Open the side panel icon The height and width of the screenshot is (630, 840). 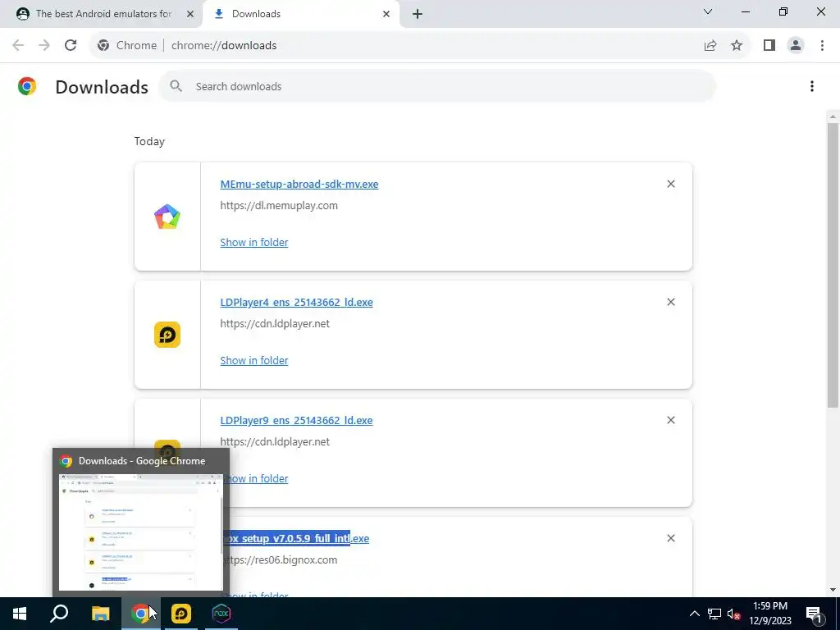[x=769, y=46]
